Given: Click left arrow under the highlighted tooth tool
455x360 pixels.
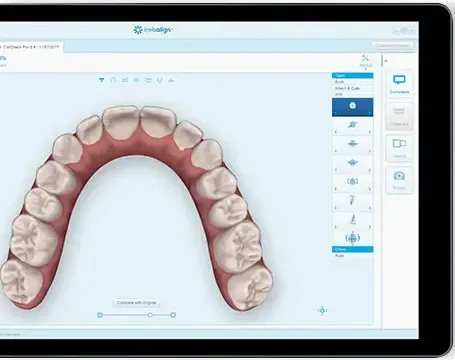Looking at the screenshot, I should click(x=336, y=113).
